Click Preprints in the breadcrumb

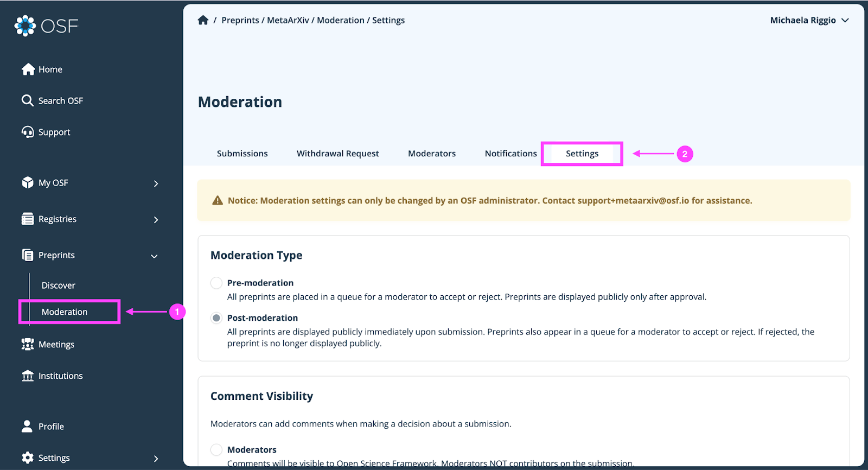(240, 20)
